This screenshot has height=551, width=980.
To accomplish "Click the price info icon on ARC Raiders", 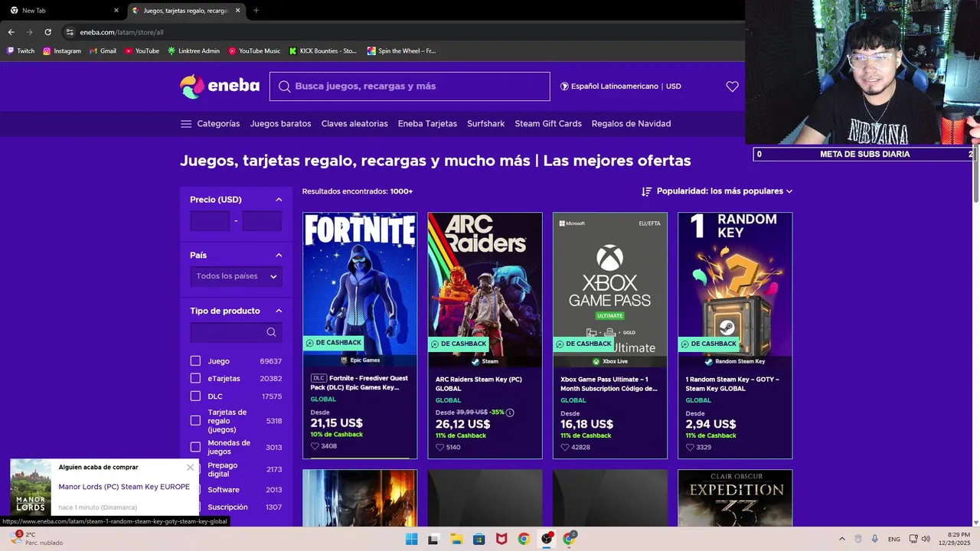I will coord(510,412).
